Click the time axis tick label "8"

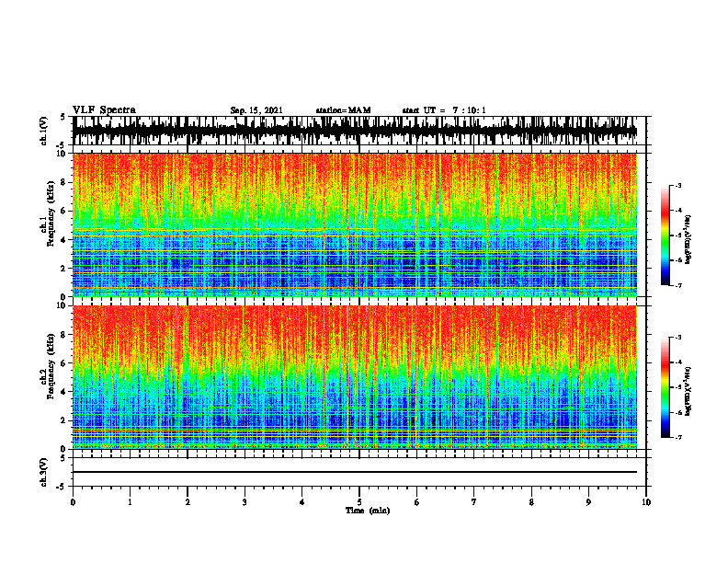tap(531, 502)
